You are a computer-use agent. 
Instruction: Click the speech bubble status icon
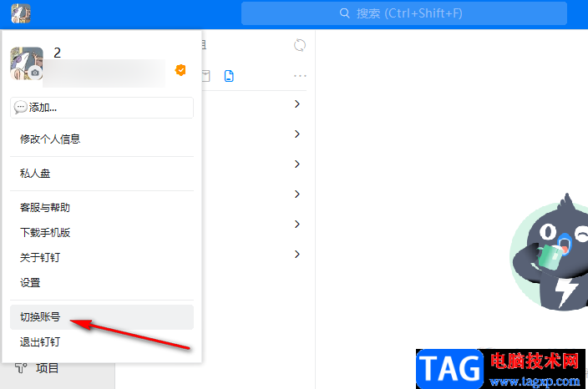(x=20, y=108)
